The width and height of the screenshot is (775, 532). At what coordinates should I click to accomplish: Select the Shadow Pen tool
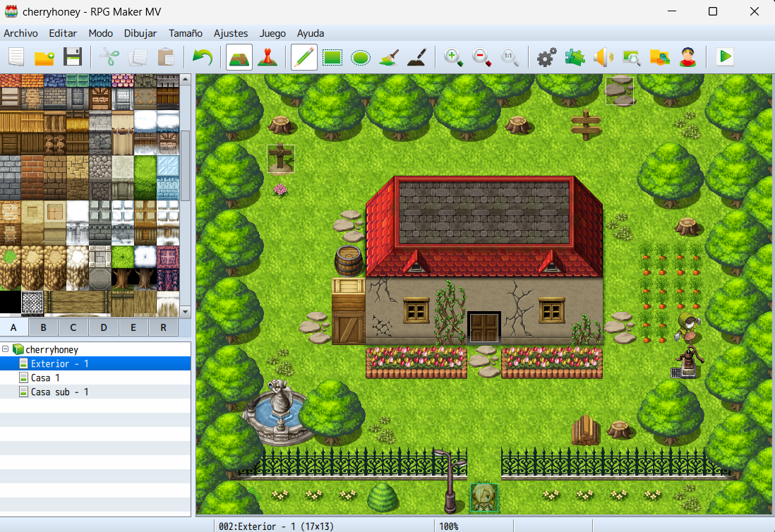click(x=417, y=57)
